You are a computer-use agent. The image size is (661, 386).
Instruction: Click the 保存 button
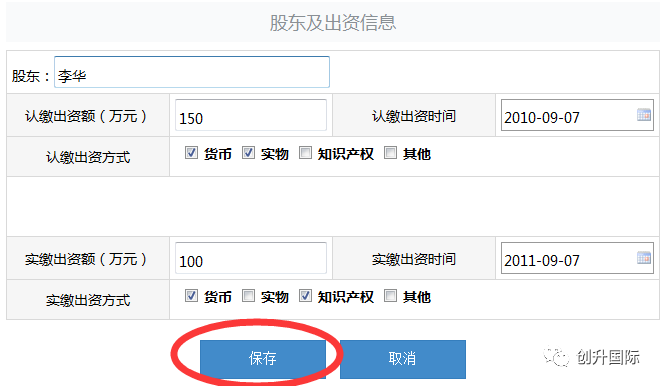coord(263,359)
